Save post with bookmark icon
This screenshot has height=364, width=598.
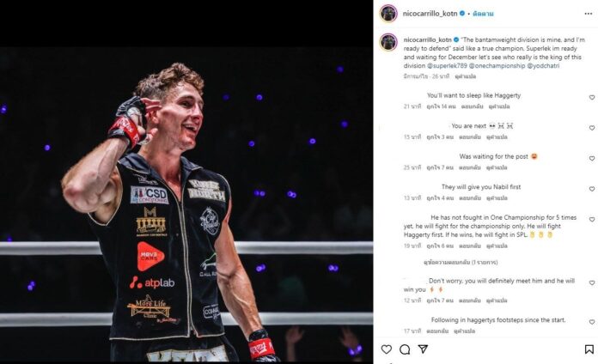(x=589, y=349)
